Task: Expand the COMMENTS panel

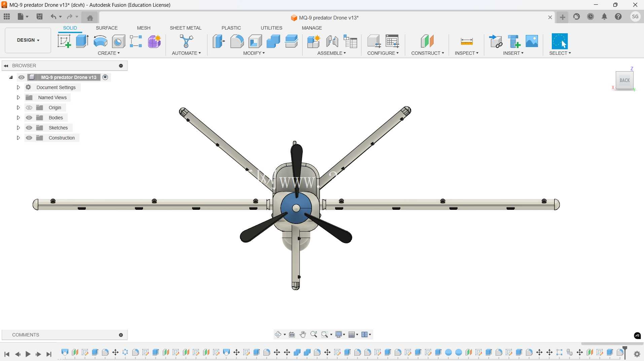Action: [x=121, y=335]
